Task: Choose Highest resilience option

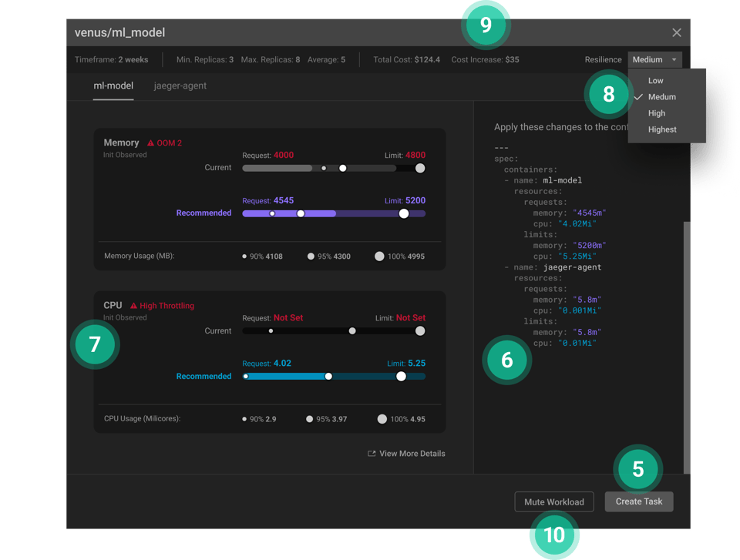Action: [662, 129]
